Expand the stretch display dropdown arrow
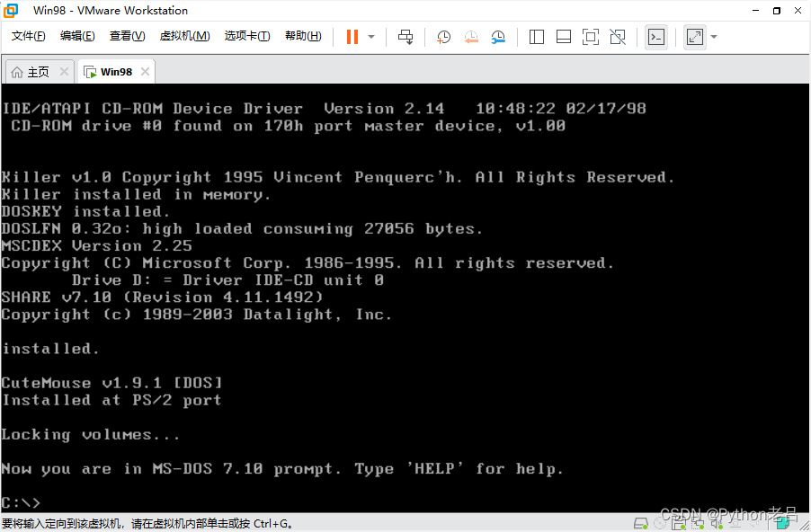811x532 pixels. point(714,37)
